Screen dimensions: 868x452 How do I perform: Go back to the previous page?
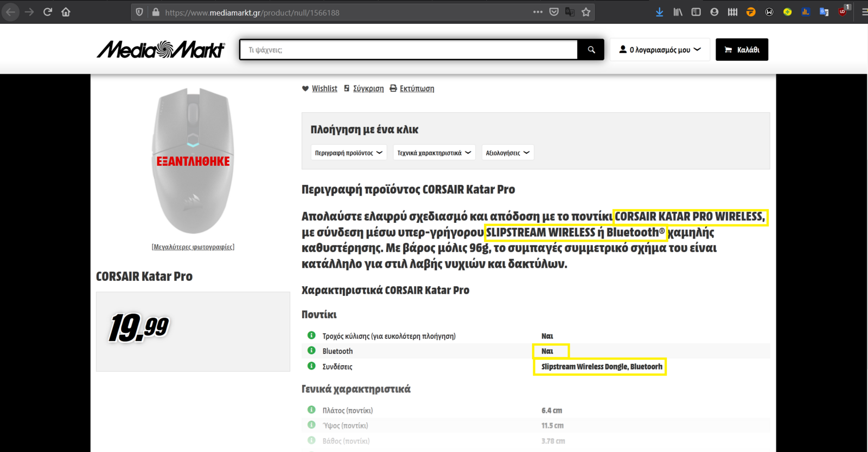pyautogui.click(x=11, y=12)
